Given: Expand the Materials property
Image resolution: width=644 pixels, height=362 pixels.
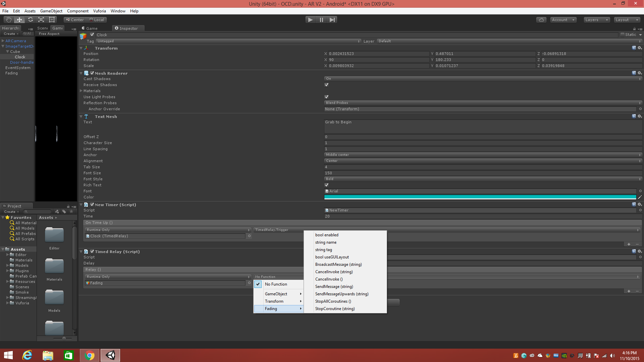Looking at the screenshot, I should (x=81, y=91).
